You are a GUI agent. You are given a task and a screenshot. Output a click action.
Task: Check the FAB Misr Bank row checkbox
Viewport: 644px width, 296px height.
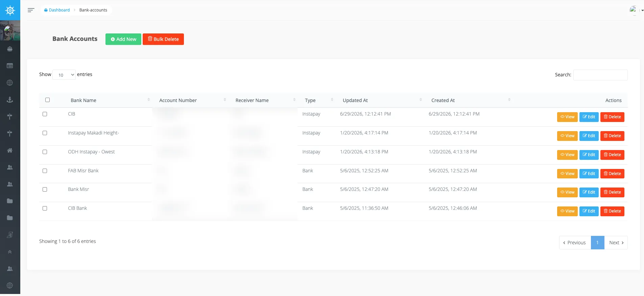(45, 171)
